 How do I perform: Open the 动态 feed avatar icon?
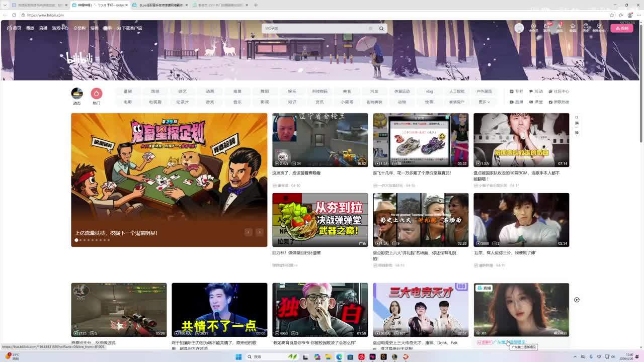[77, 94]
